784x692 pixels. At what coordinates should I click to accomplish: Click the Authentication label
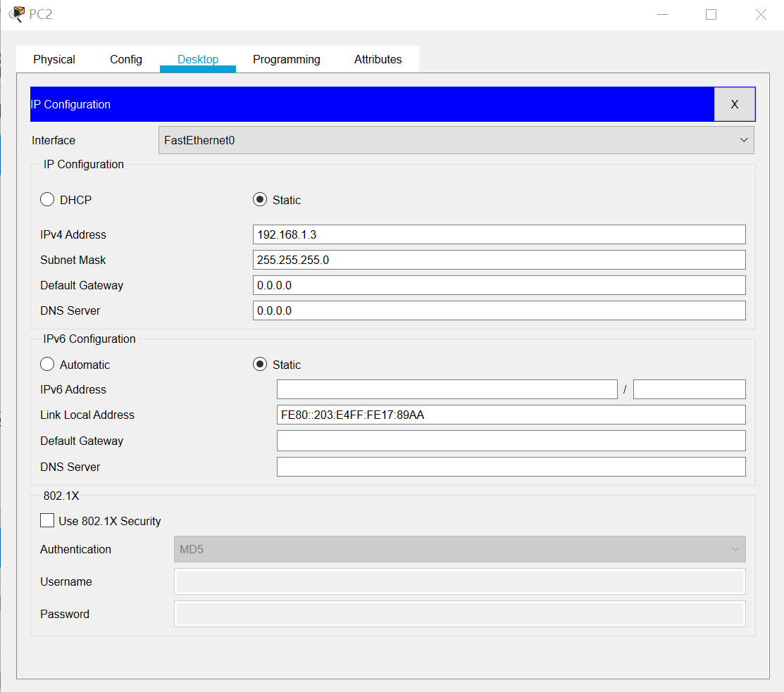(75, 550)
